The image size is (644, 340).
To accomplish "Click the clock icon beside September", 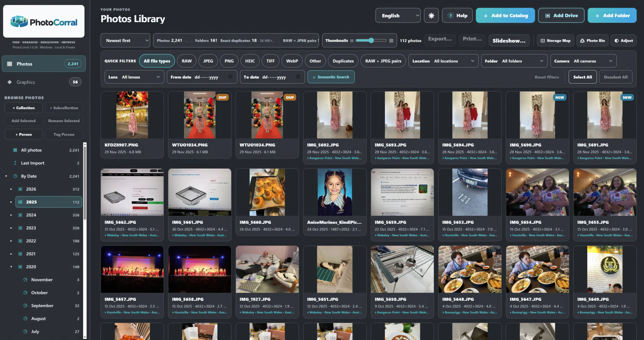I will [x=25, y=305].
